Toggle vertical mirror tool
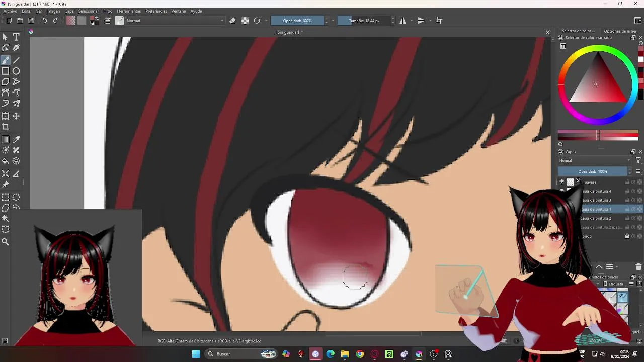This screenshot has width=644, height=362. (421, 21)
